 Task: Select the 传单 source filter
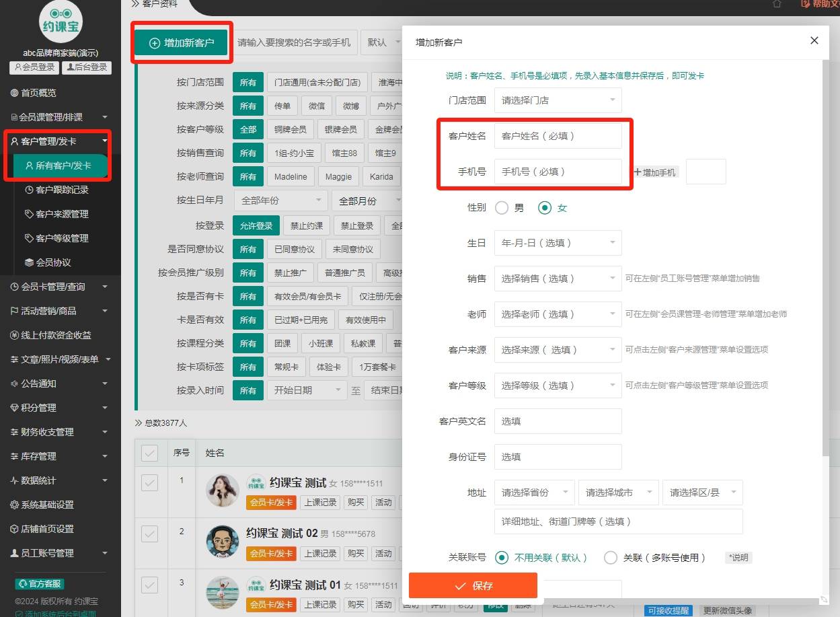click(282, 106)
